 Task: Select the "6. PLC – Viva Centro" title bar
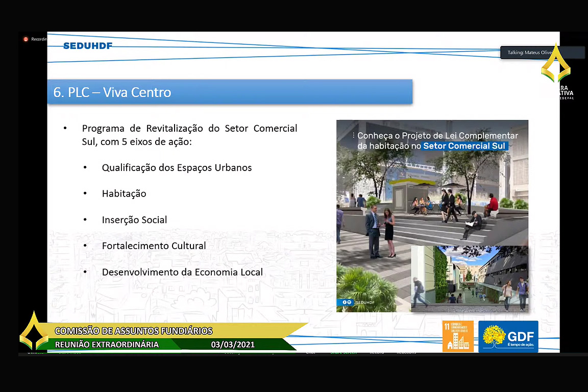pos(230,92)
